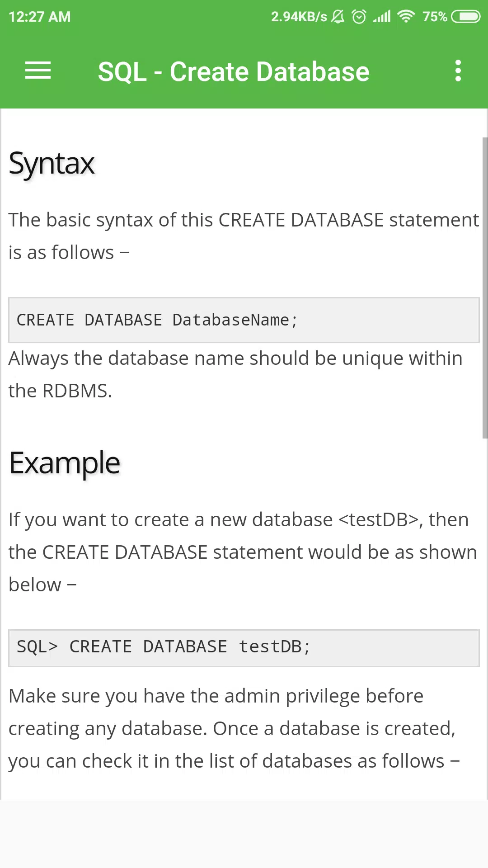The width and height of the screenshot is (488, 868).
Task: Tap the CREATE DATABASE DatabaseName code block
Action: tap(244, 320)
